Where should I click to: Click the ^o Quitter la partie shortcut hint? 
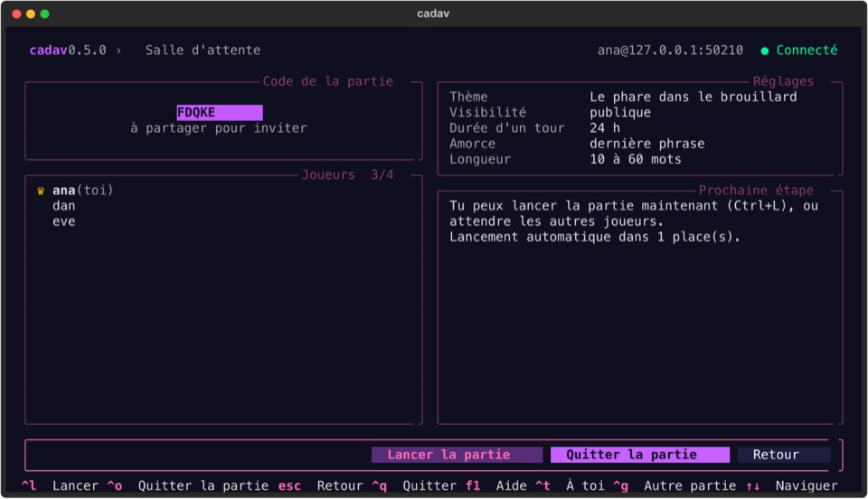click(188, 485)
